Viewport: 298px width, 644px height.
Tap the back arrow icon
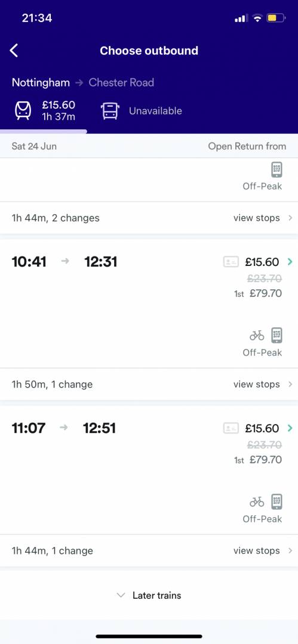14,51
